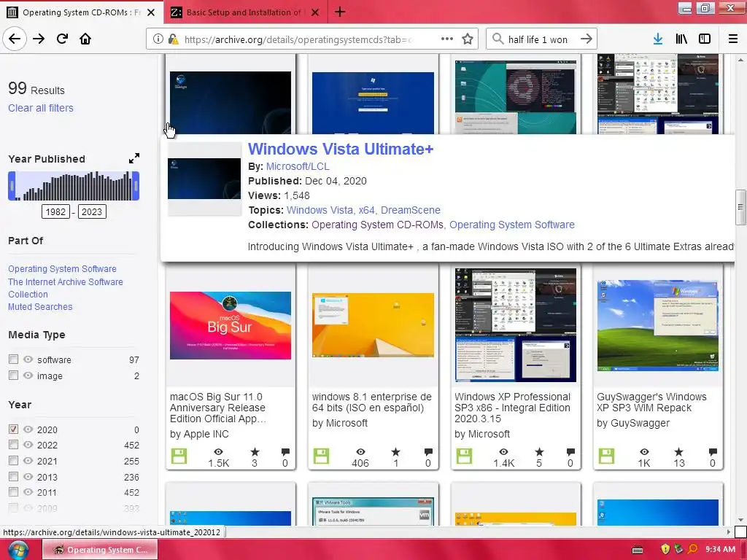This screenshot has width=747, height=560.
Task: Bookmark this page with the star
Action: tap(468, 39)
